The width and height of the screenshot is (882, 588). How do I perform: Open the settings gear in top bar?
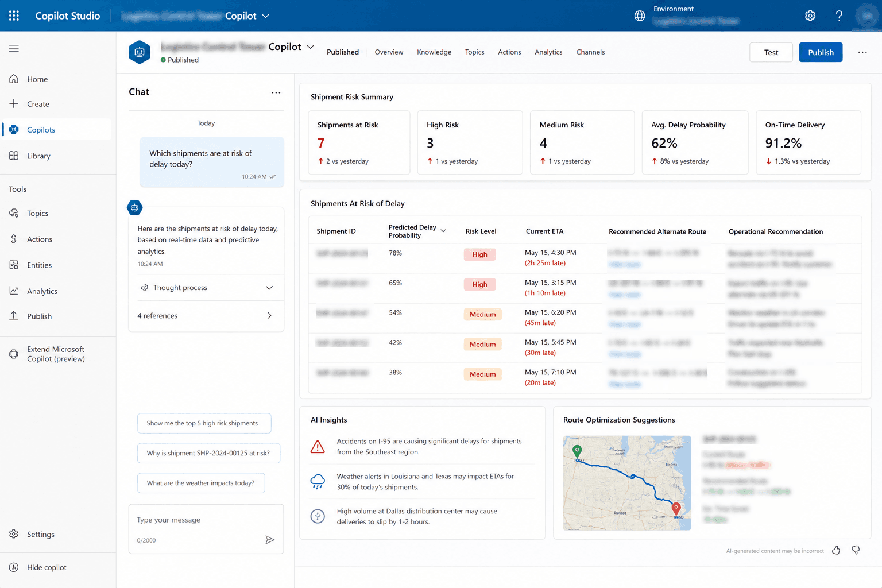(x=810, y=16)
